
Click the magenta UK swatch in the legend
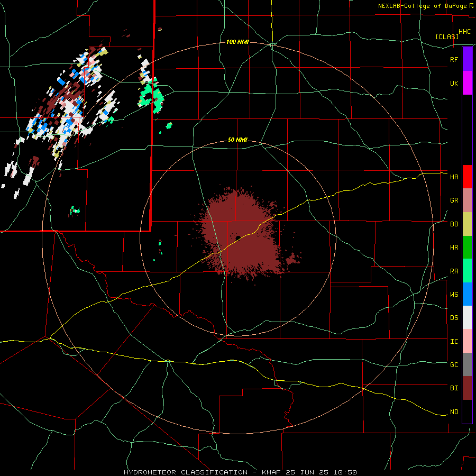467,83
